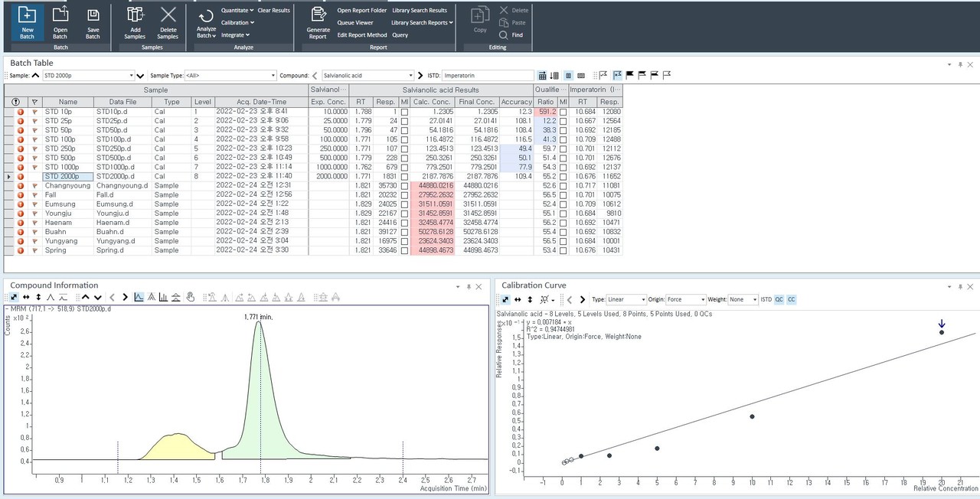
Task: Click Open Report Folder
Action: [x=361, y=11]
